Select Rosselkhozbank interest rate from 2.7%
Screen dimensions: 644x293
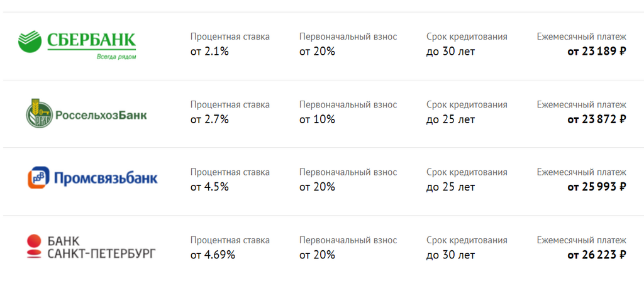click(x=209, y=119)
